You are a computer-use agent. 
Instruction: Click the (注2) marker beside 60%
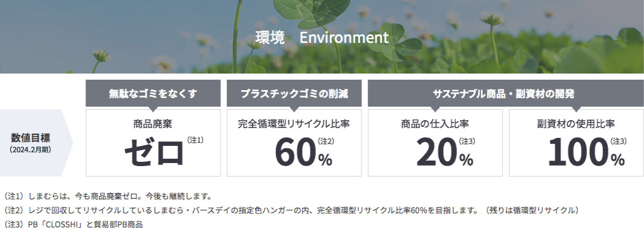tap(326, 141)
